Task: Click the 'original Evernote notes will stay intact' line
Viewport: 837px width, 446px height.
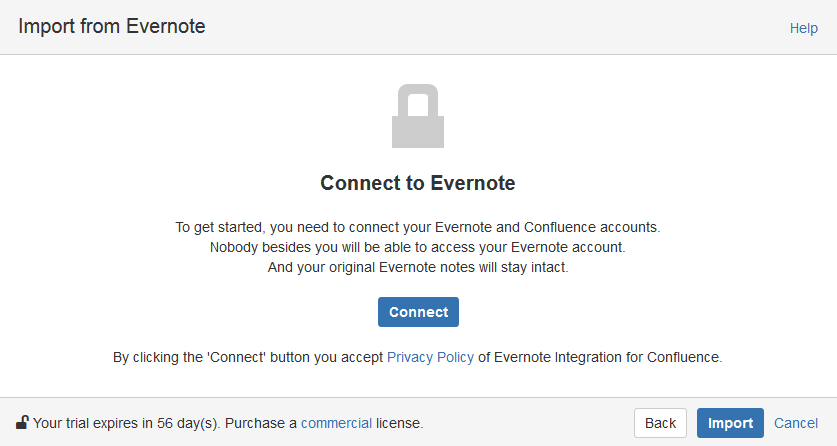Action: click(x=418, y=267)
